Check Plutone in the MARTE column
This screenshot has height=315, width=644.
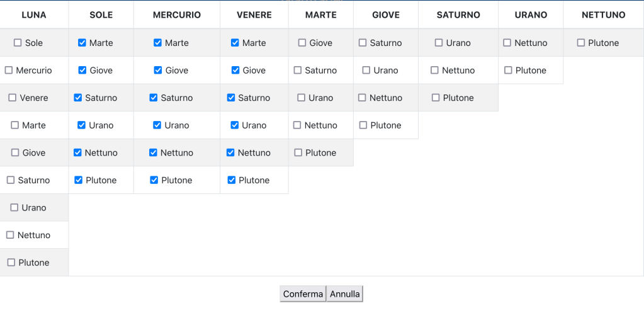pos(298,152)
